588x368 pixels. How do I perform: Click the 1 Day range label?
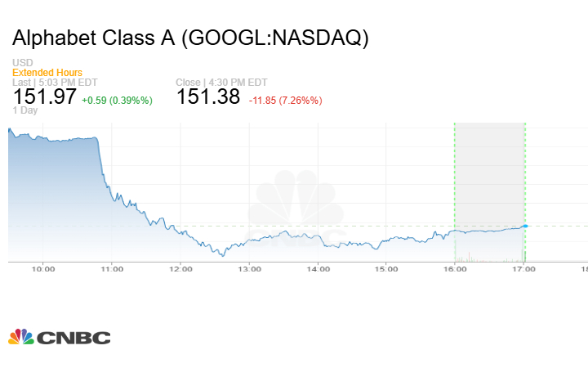click(25, 110)
